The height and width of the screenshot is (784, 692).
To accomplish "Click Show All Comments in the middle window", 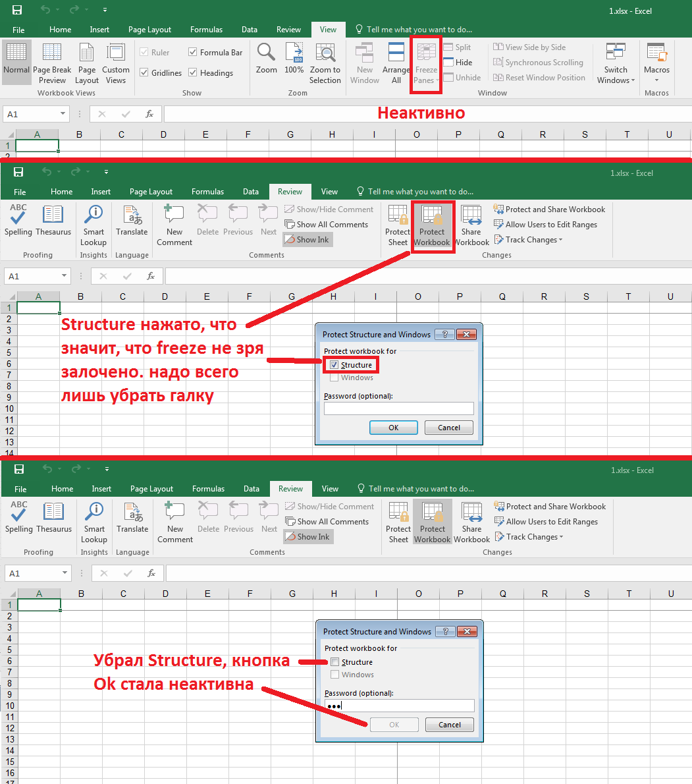I will tap(327, 225).
